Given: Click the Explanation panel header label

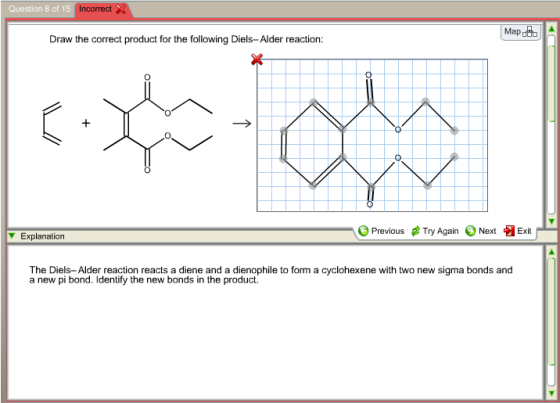Looking at the screenshot, I should point(42,236).
